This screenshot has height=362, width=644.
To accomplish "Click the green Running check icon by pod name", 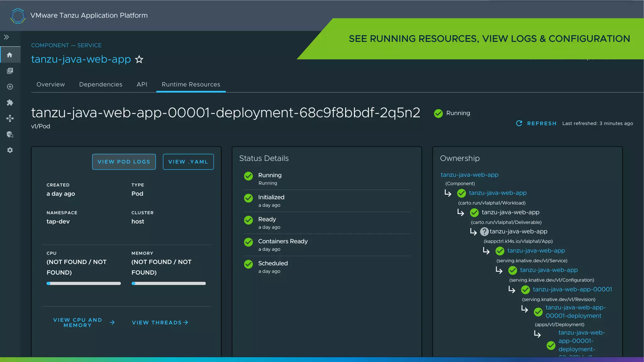I will click(x=438, y=113).
